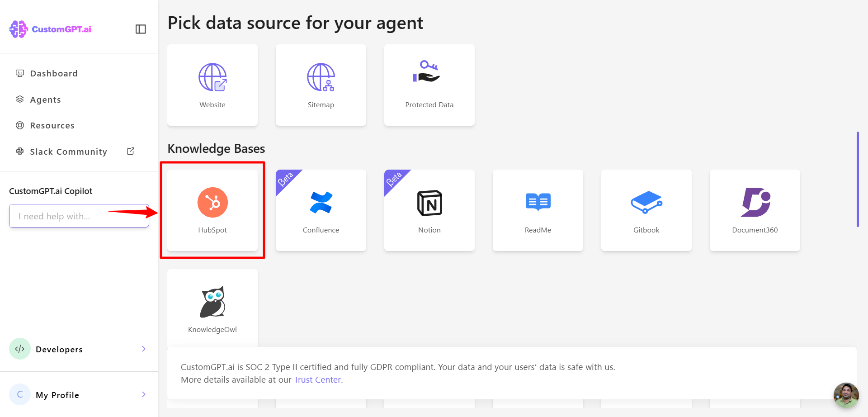This screenshot has width=868, height=417.
Task: Choose the Gitbook label
Action: point(646,230)
